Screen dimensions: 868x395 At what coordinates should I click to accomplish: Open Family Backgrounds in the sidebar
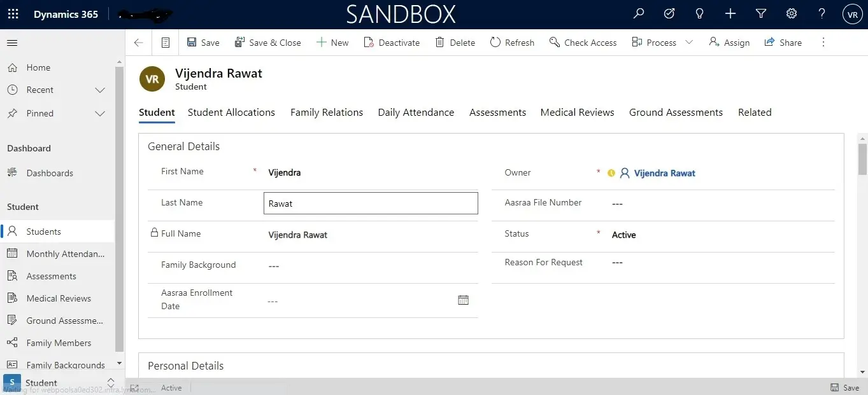(57, 365)
